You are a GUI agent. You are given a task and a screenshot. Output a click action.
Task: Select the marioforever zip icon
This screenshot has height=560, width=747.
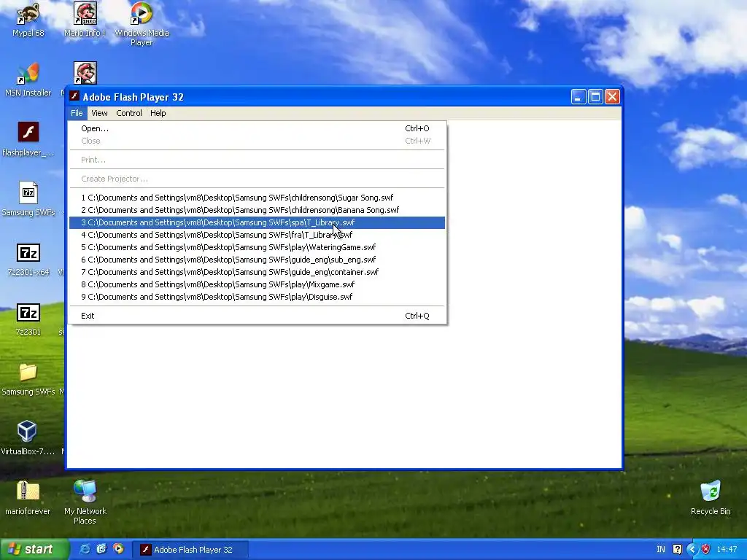(28, 498)
